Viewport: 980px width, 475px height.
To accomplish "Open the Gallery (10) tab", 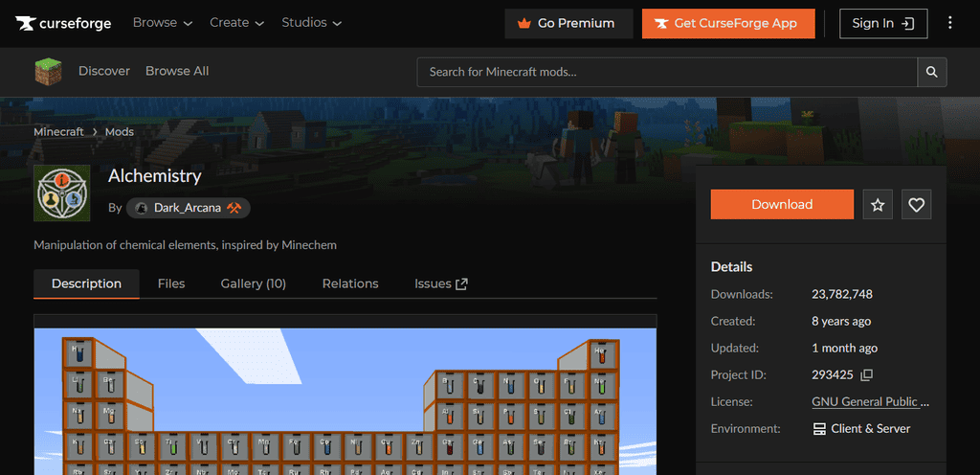I will tap(253, 283).
